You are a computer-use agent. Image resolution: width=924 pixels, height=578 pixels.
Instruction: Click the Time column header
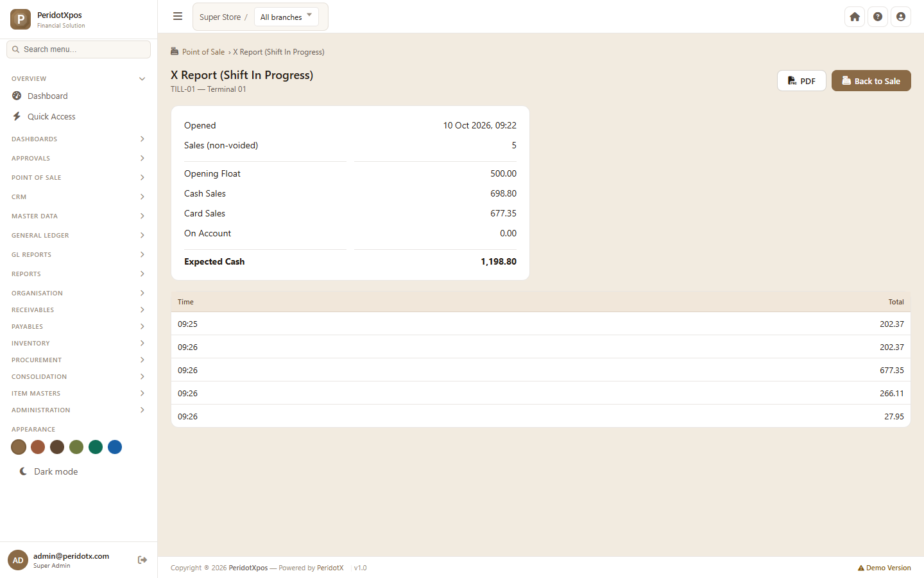click(x=185, y=302)
